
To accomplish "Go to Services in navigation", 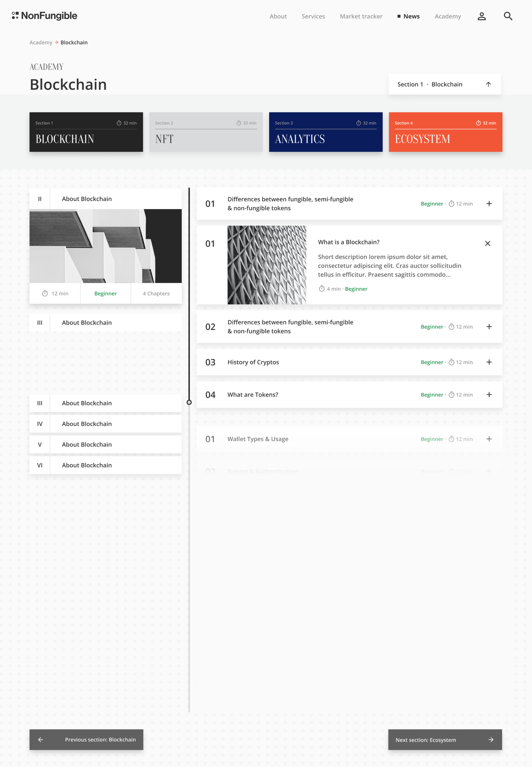I will [313, 16].
